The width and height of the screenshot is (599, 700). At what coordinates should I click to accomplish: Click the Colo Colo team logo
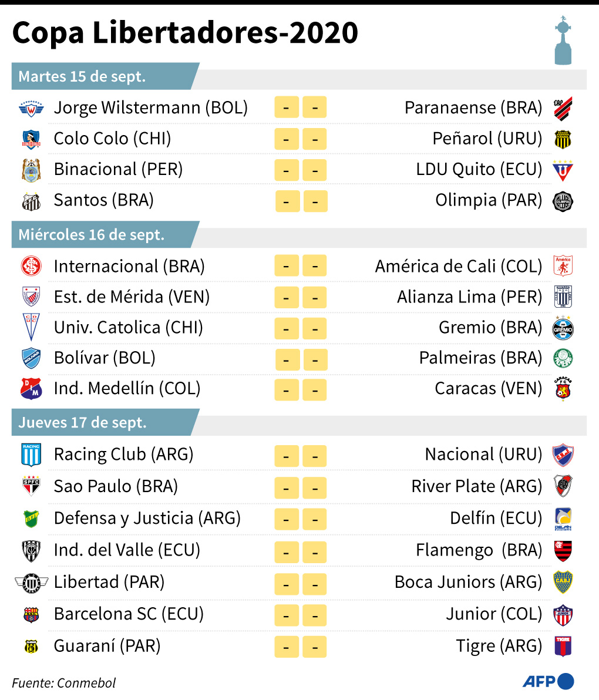pyautogui.click(x=31, y=139)
